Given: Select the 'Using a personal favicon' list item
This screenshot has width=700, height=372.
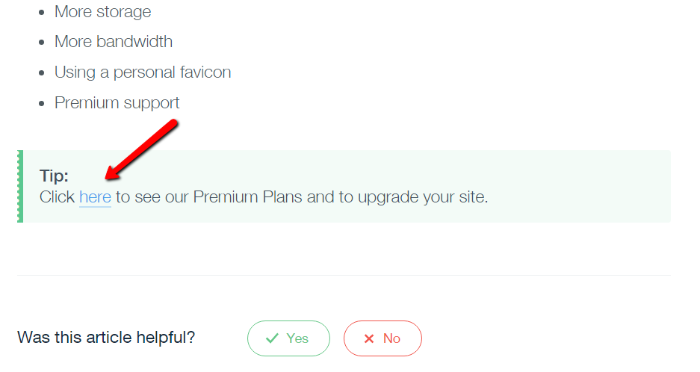Looking at the screenshot, I should pos(143,72).
